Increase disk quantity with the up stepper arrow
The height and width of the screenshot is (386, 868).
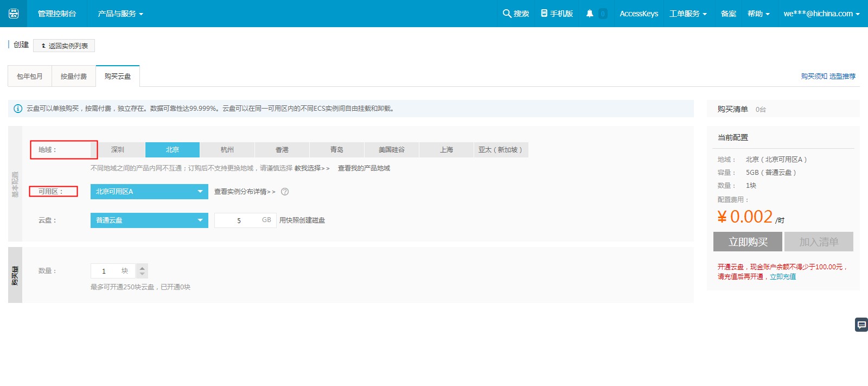click(x=142, y=268)
